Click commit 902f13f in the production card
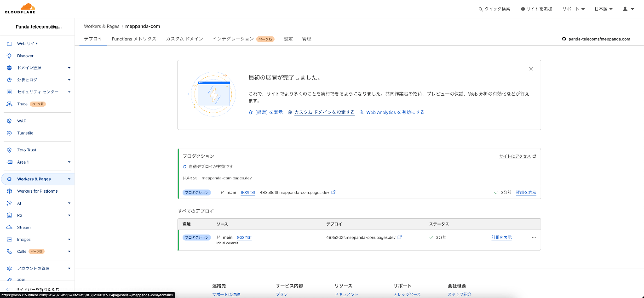644x298 pixels. click(248, 192)
